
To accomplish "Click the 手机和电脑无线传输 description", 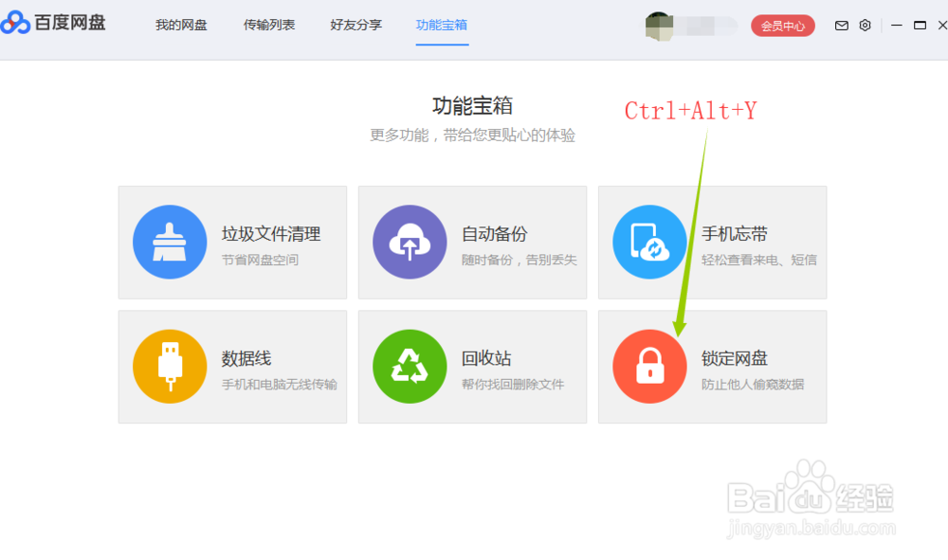I will tap(280, 384).
